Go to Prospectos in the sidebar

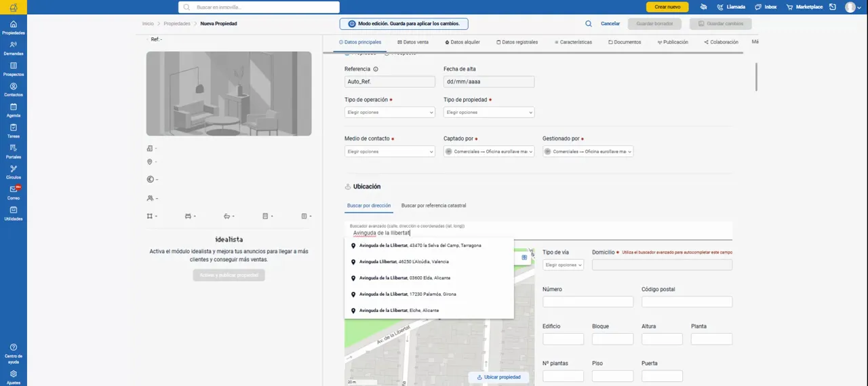pos(14,69)
